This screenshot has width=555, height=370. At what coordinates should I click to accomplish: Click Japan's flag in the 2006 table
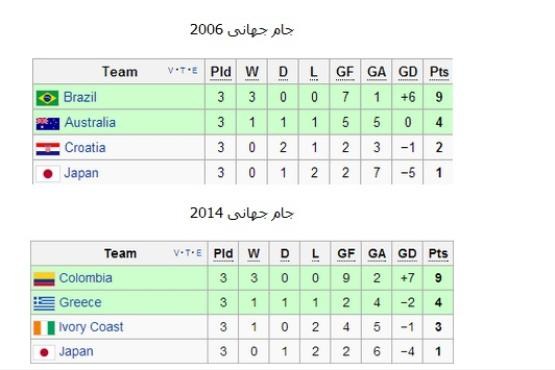[48, 174]
